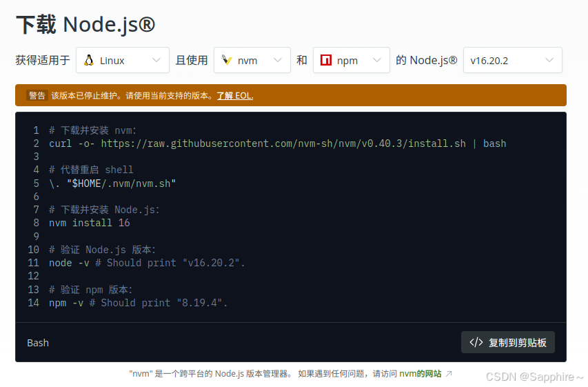
Task: Expand the chevron in the npm selector
Action: 377,60
